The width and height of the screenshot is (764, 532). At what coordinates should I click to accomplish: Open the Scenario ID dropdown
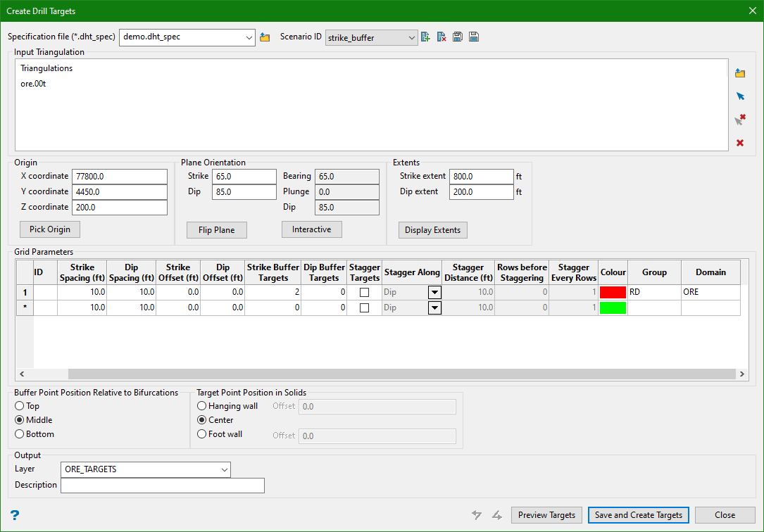[412, 37]
